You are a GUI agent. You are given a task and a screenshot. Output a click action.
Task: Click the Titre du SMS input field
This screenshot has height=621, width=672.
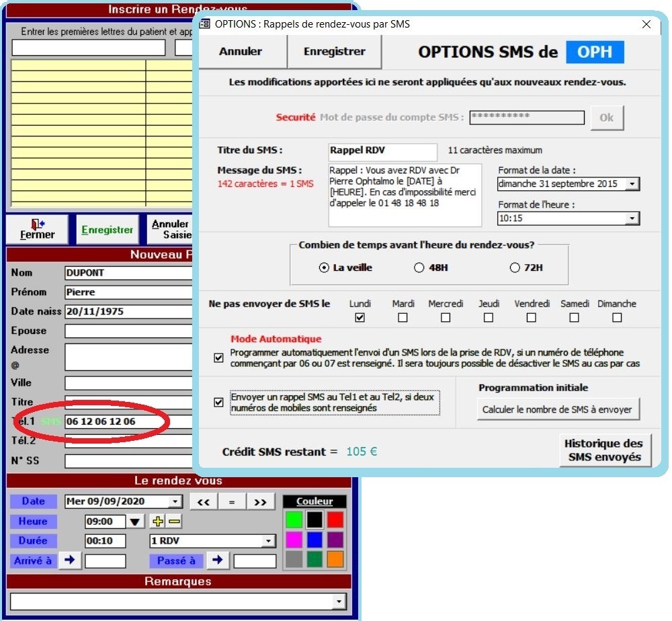pos(382,151)
